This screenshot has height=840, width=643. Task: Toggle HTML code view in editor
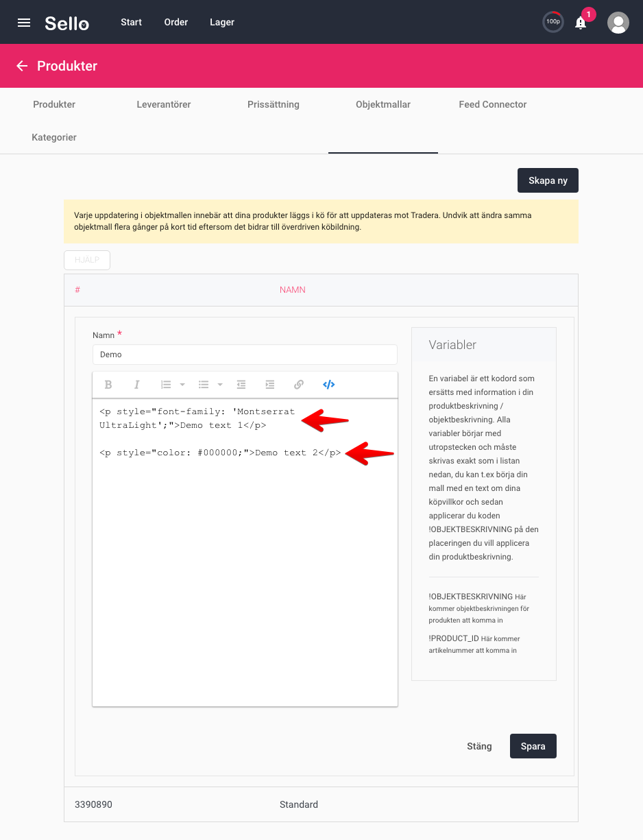tap(328, 385)
